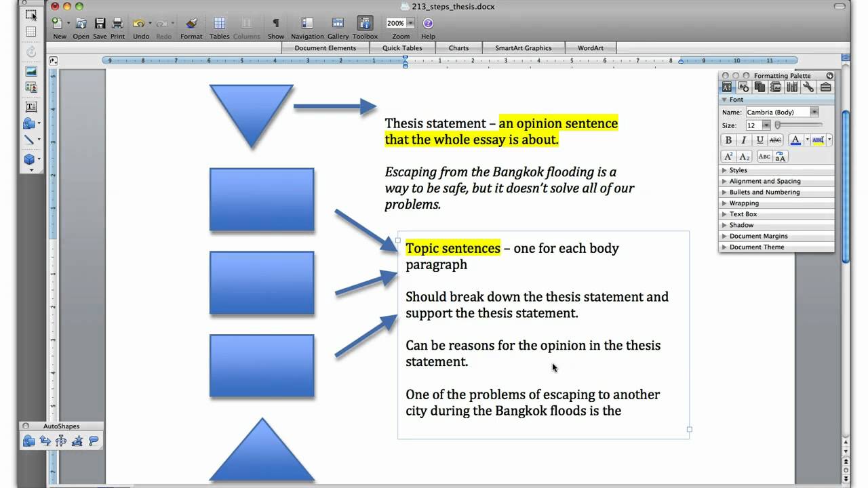Switch to the Document Elements tab
868x488 pixels.
tap(325, 48)
